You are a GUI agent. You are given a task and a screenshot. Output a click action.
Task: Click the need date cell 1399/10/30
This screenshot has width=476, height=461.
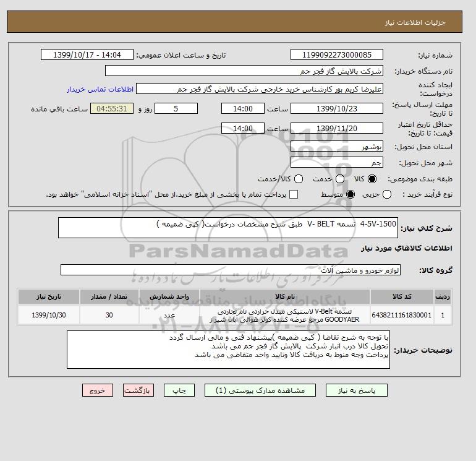tap(49, 315)
